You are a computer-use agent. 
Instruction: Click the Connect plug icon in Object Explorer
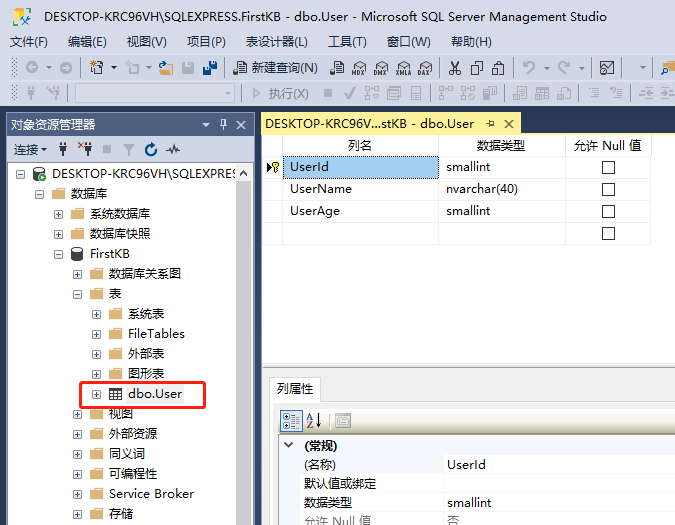pos(63,149)
